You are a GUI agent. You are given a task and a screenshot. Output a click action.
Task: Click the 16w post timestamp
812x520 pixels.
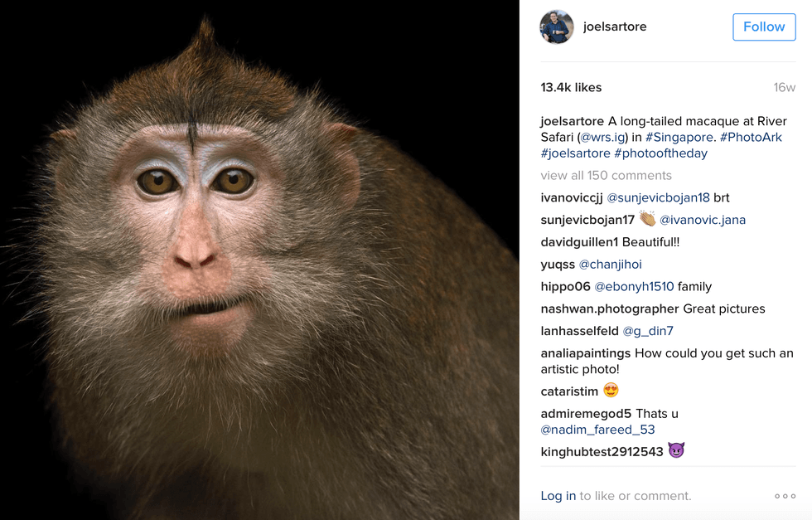tap(784, 88)
